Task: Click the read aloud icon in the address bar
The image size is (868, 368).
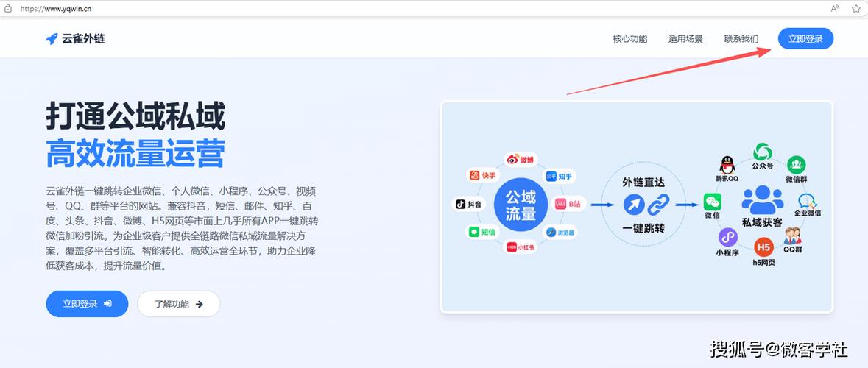Action: click(835, 8)
